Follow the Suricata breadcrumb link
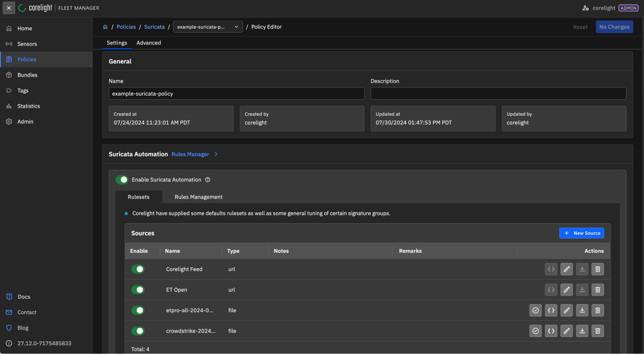 point(154,27)
